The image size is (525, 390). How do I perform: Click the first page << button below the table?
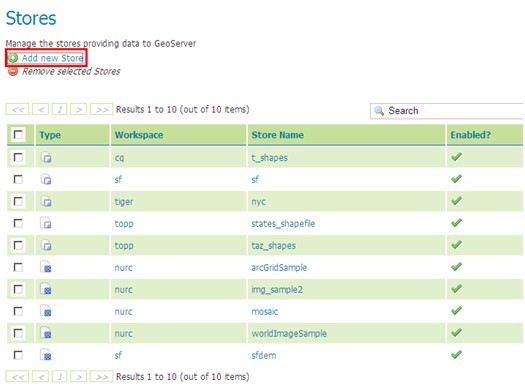coord(17,377)
